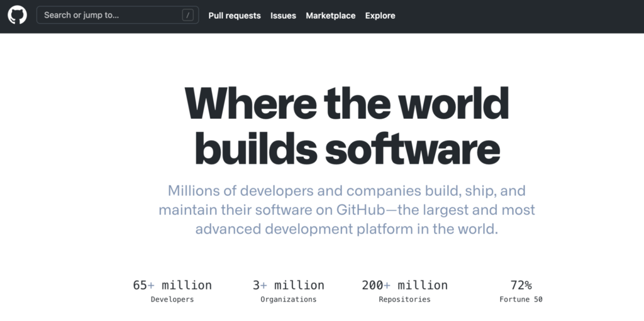
Task: Click the '3+ million' statistic
Action: pos(288,285)
